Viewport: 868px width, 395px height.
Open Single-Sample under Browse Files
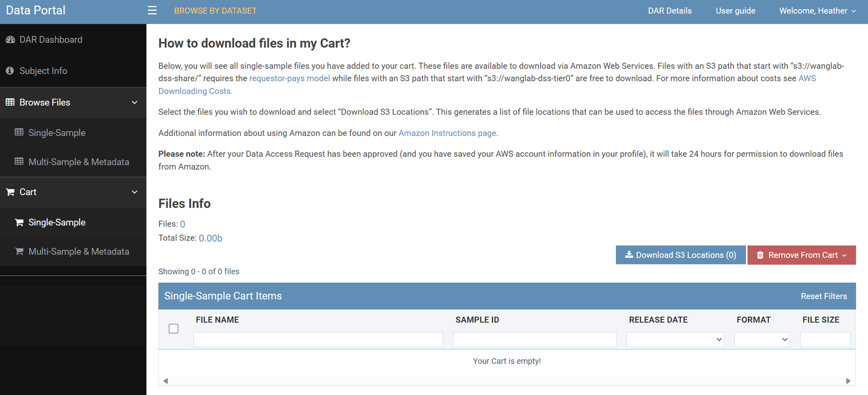[56, 133]
